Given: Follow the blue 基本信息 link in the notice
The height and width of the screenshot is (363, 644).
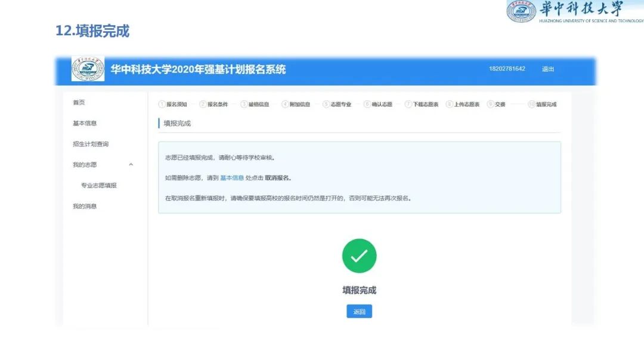Looking at the screenshot, I should pyautogui.click(x=231, y=177).
